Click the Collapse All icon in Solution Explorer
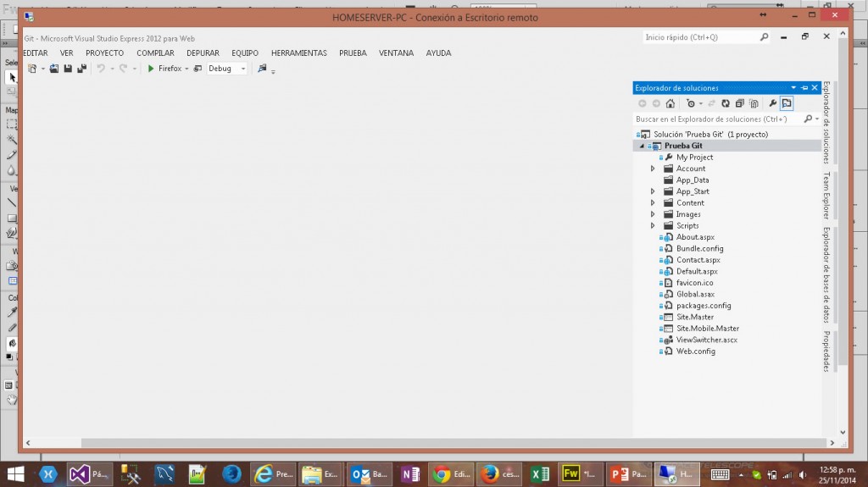The width and height of the screenshot is (868, 487). [739, 103]
